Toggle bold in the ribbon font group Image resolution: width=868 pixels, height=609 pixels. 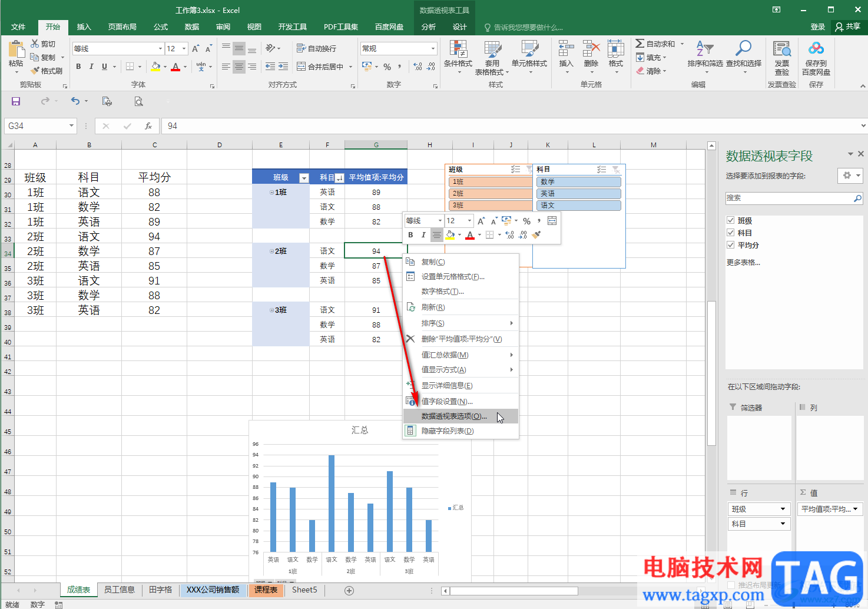pos(78,67)
